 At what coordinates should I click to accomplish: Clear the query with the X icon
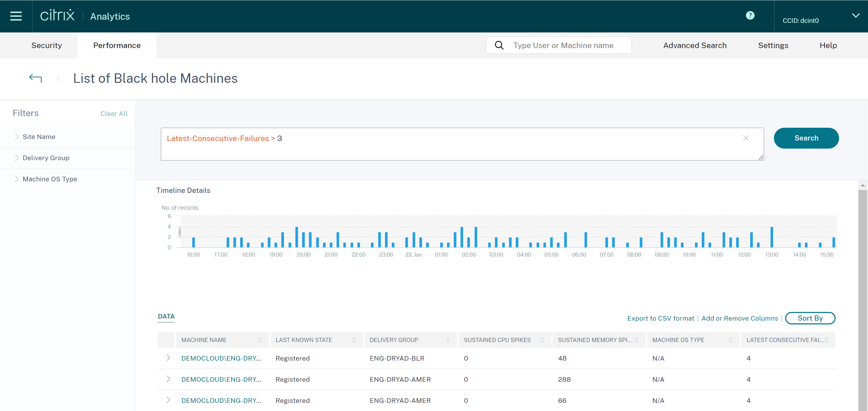(746, 138)
